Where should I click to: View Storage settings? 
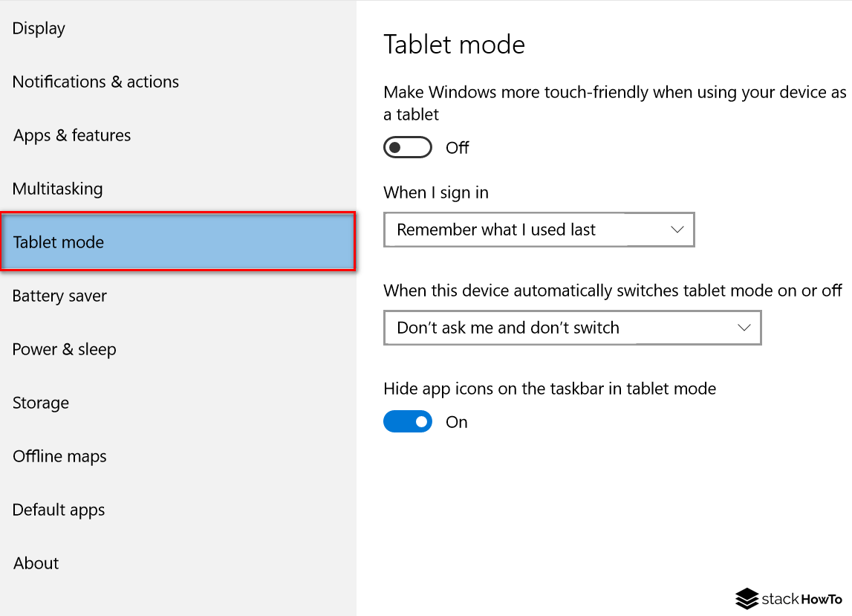tap(40, 403)
